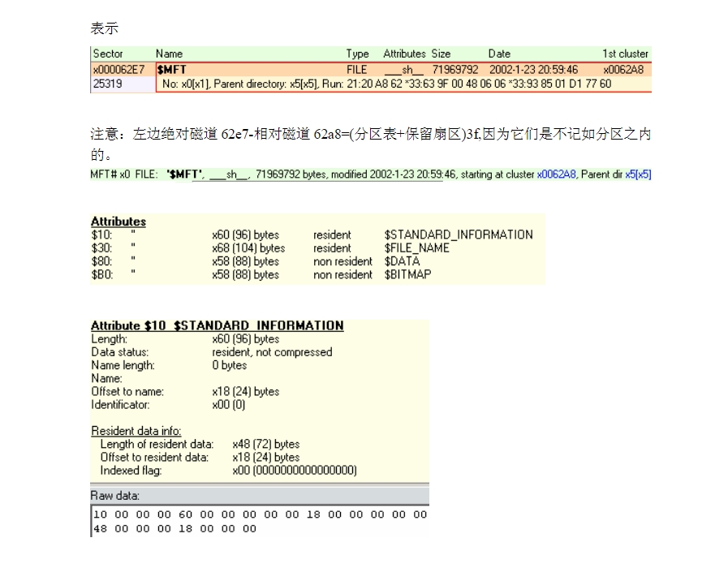Click Name length value 0 bytes
This screenshot has height=568, width=728.
pyautogui.click(x=230, y=366)
